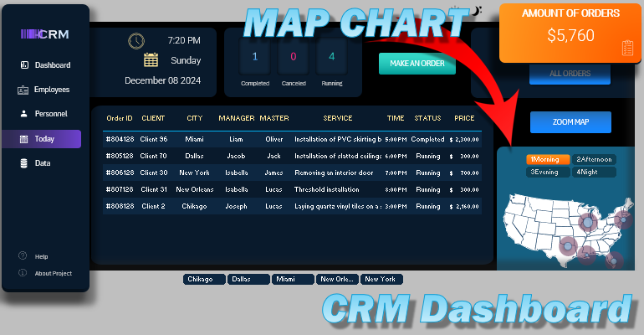Click the Dashboard chart icon
This screenshot has height=335, width=644.
[x=24, y=65]
